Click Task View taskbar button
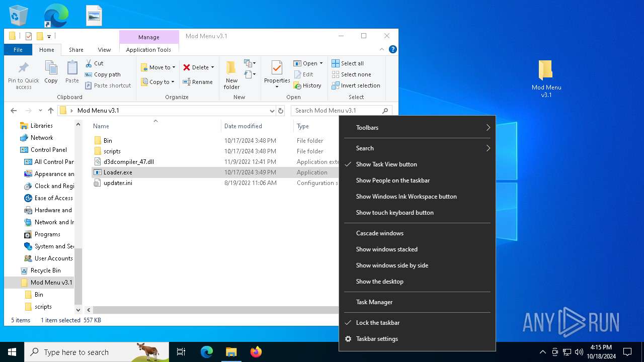This screenshot has width=644, height=362. point(181,352)
